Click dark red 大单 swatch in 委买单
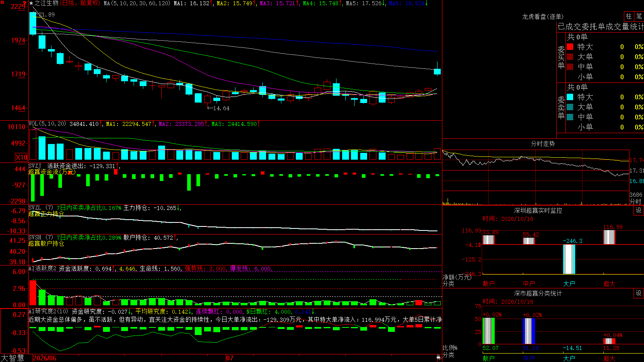 pos(570,57)
